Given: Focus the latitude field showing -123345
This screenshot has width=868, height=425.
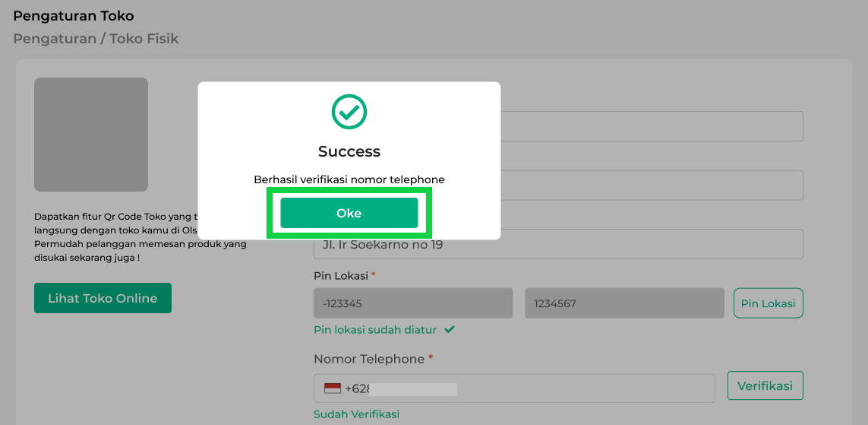Looking at the screenshot, I should [x=412, y=303].
